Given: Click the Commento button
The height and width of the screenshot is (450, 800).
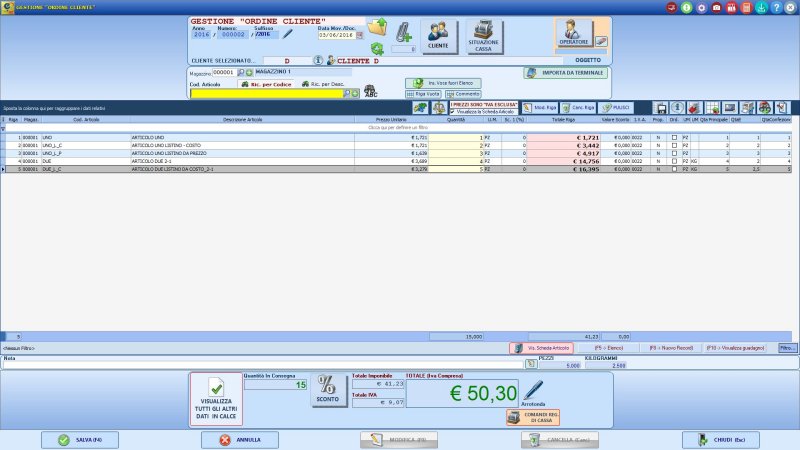Looking at the screenshot, I should [463, 94].
